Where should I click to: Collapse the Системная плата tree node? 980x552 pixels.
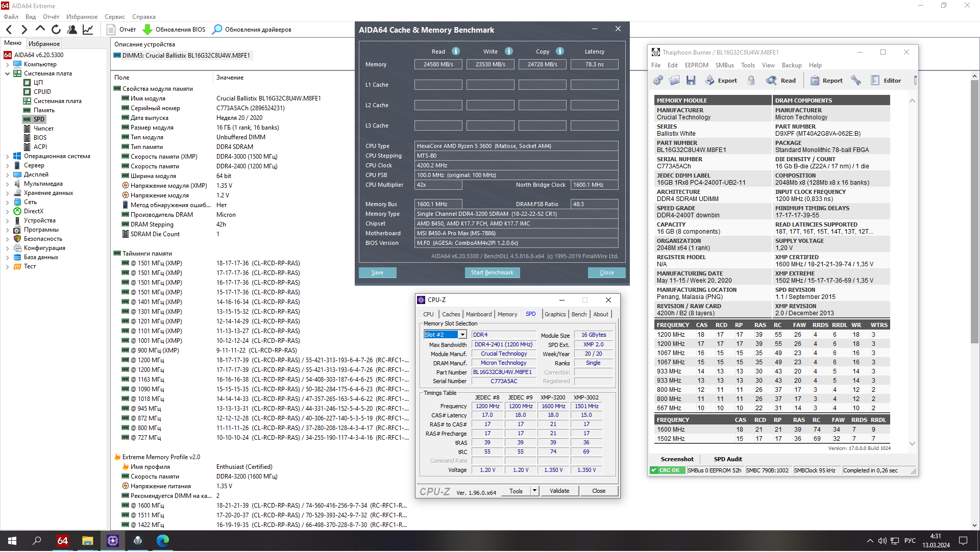(7, 74)
